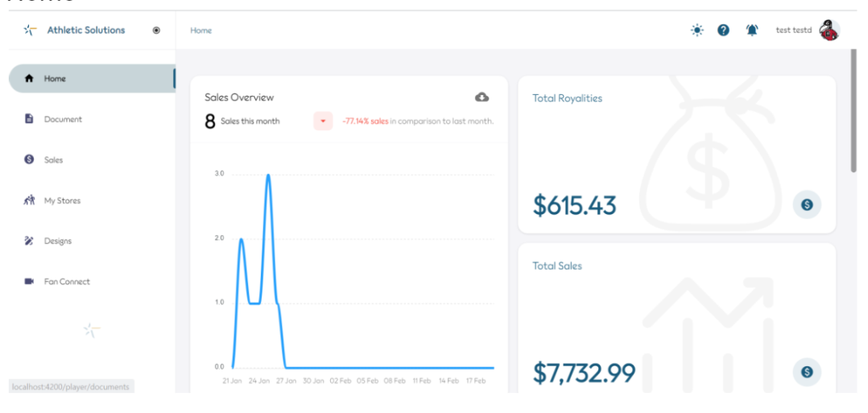Click the $7,732.99 total sales amount

584,373
